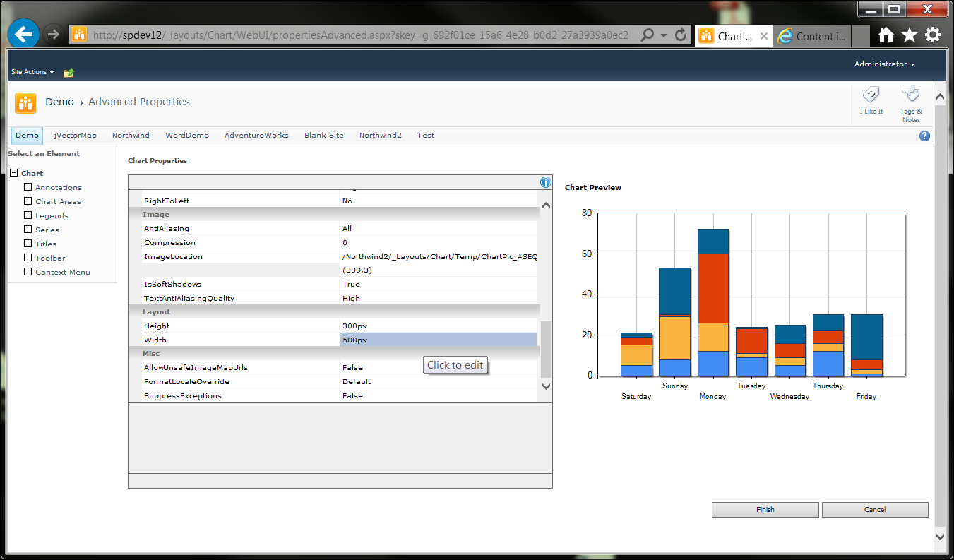Select Series element link
This screenshot has height=560, width=954.
(47, 230)
